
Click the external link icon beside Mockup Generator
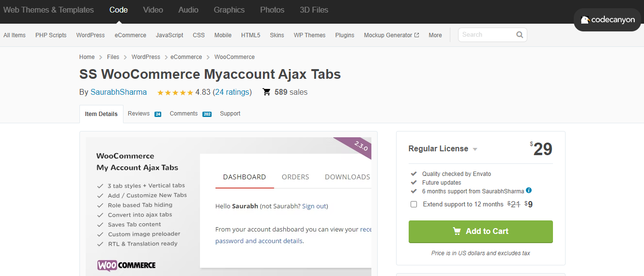416,35
